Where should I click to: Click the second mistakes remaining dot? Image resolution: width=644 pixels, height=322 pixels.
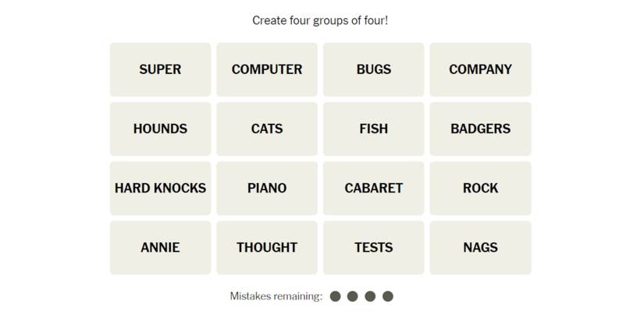pyautogui.click(x=353, y=296)
